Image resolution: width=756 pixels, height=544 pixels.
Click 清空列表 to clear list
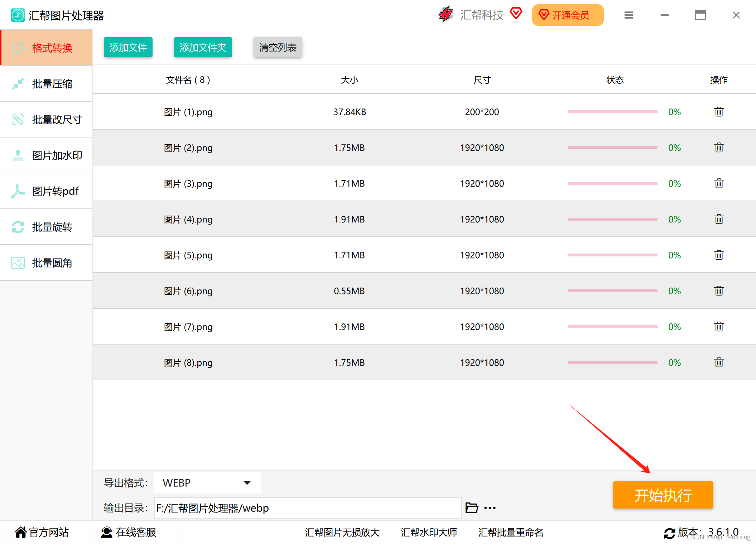pos(278,48)
